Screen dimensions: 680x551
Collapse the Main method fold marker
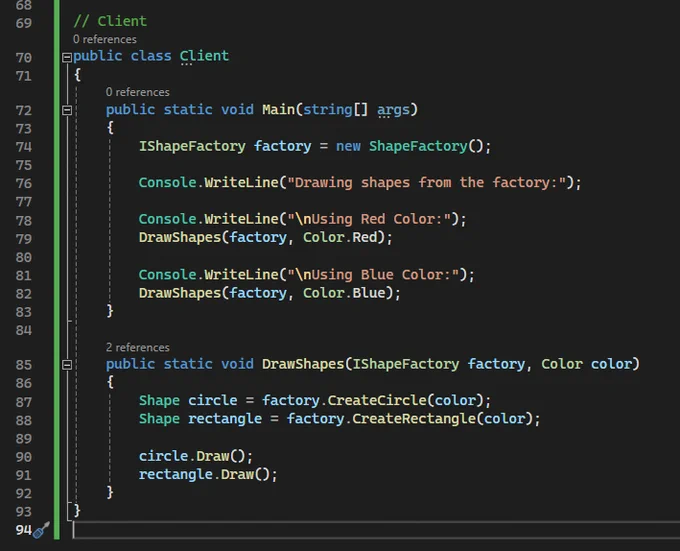click(x=67, y=110)
